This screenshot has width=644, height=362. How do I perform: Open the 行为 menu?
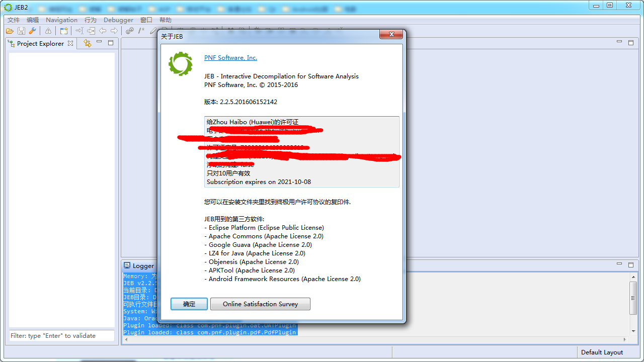coord(91,20)
